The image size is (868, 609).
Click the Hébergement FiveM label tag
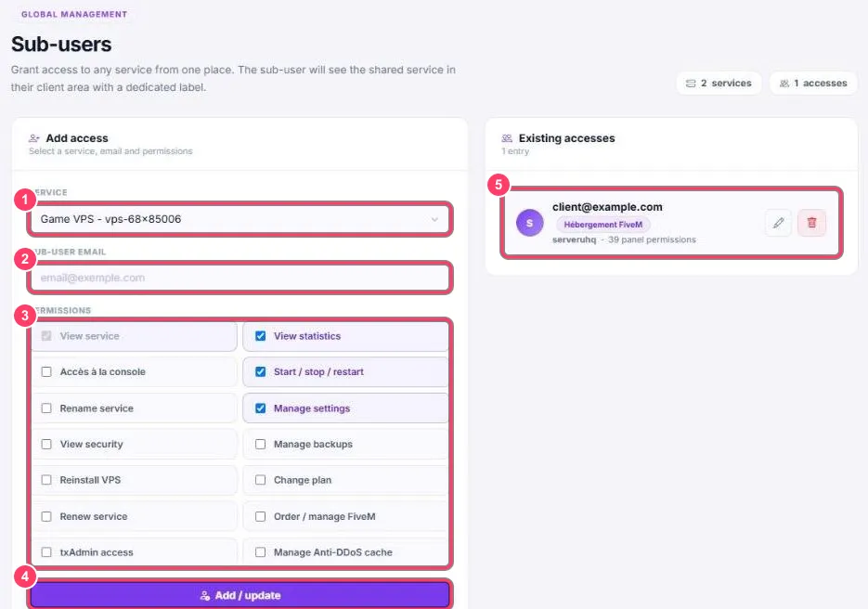[602, 225]
